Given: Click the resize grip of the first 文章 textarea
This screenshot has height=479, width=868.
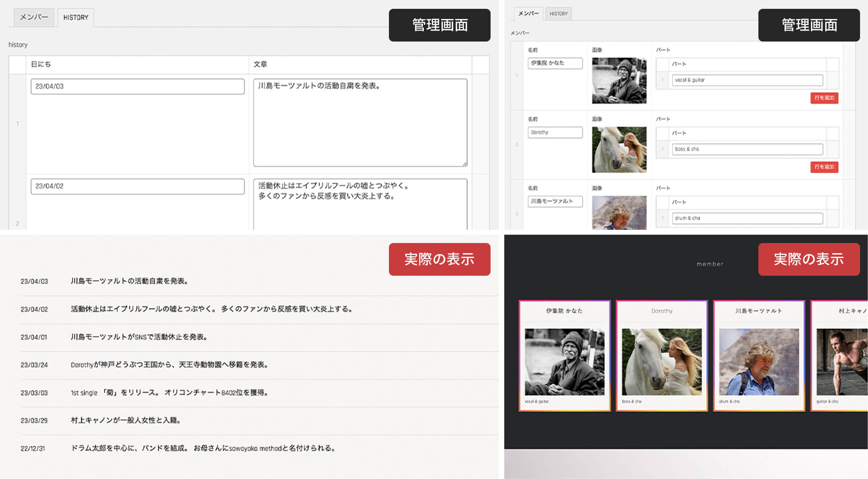Looking at the screenshot, I should [465, 164].
